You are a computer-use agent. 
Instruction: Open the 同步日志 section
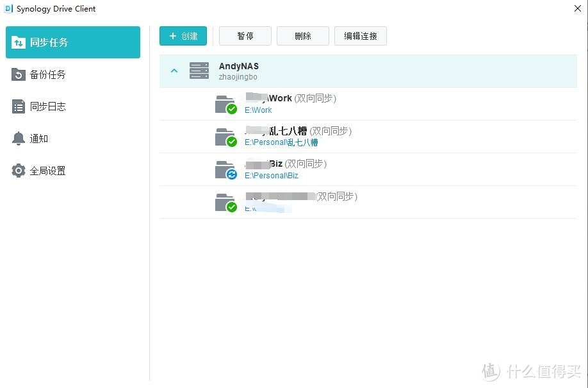(x=47, y=106)
